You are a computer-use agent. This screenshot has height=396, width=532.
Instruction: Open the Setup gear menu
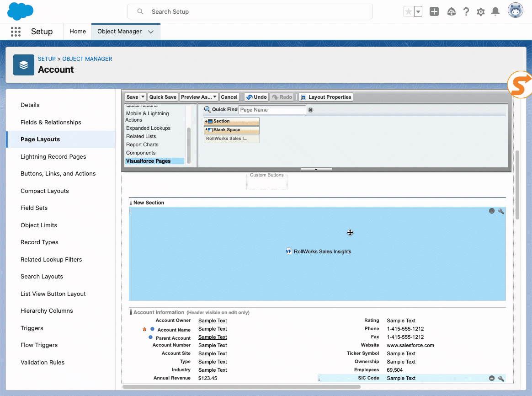[x=481, y=12]
